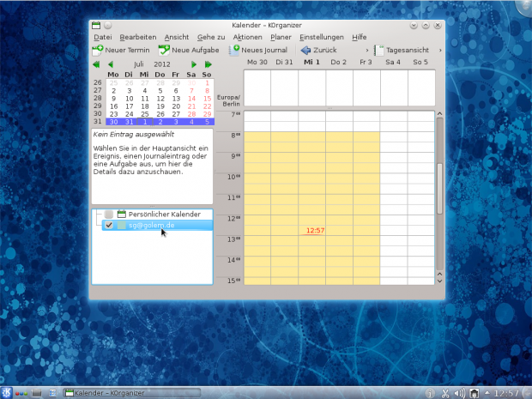Open the KDE application launcher
Image resolution: width=532 pixels, height=399 pixels.
point(6,393)
